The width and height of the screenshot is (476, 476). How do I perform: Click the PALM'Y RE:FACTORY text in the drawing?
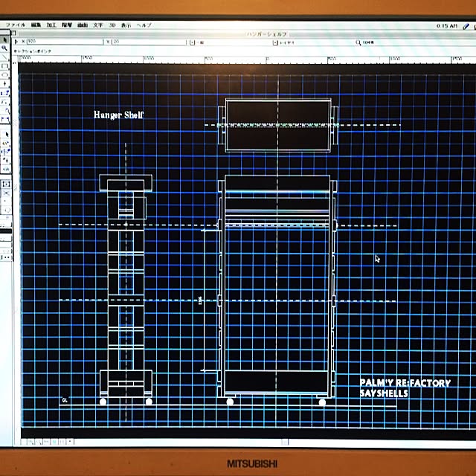coord(405,383)
